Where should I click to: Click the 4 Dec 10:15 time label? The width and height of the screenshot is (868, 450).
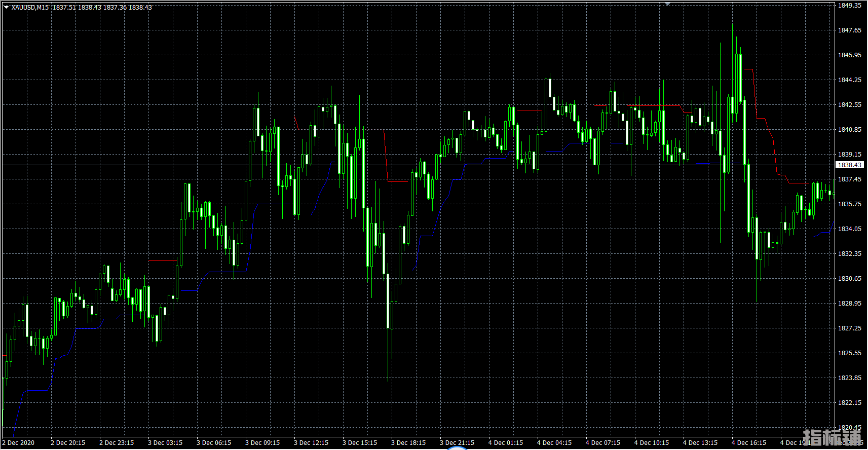(x=652, y=443)
